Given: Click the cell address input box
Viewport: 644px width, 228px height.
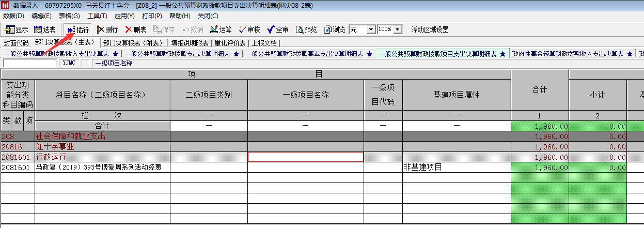Looking at the screenshot, I should point(30,63).
